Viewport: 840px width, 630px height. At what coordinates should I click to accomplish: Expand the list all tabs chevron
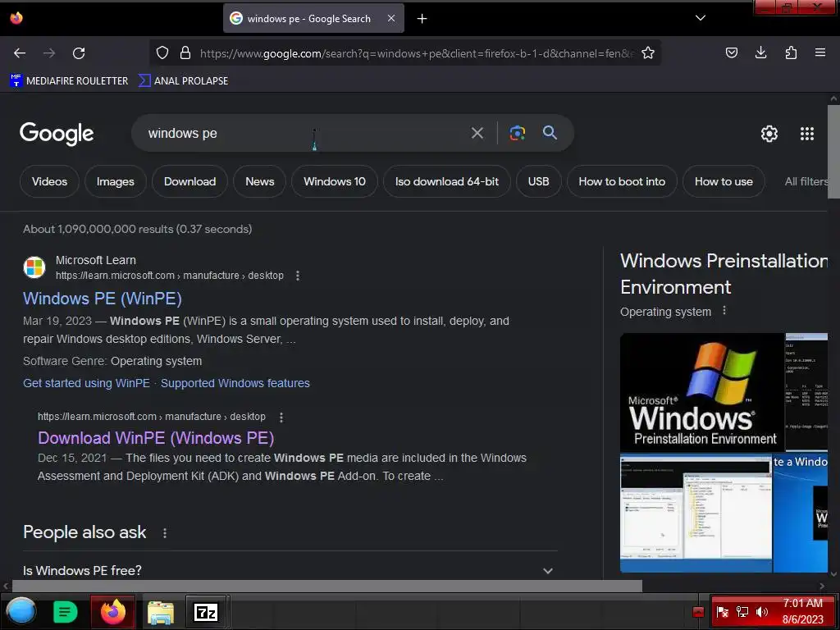coord(701,18)
